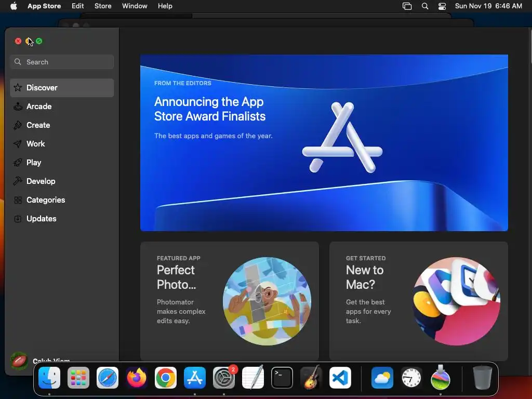Viewport: 532px width, 399px height.
Task: Open the New to Mac? card
Action: pyautogui.click(x=419, y=301)
